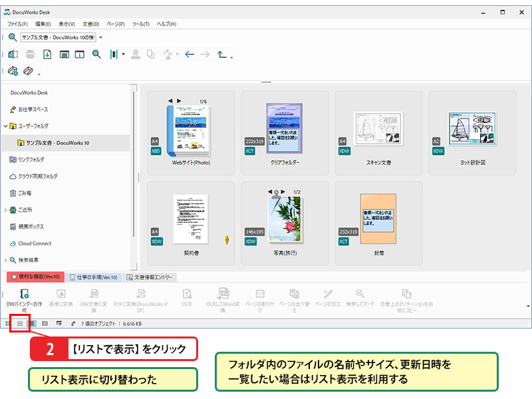Select the 仕事の手順(Ver.10) tab

tap(94, 277)
